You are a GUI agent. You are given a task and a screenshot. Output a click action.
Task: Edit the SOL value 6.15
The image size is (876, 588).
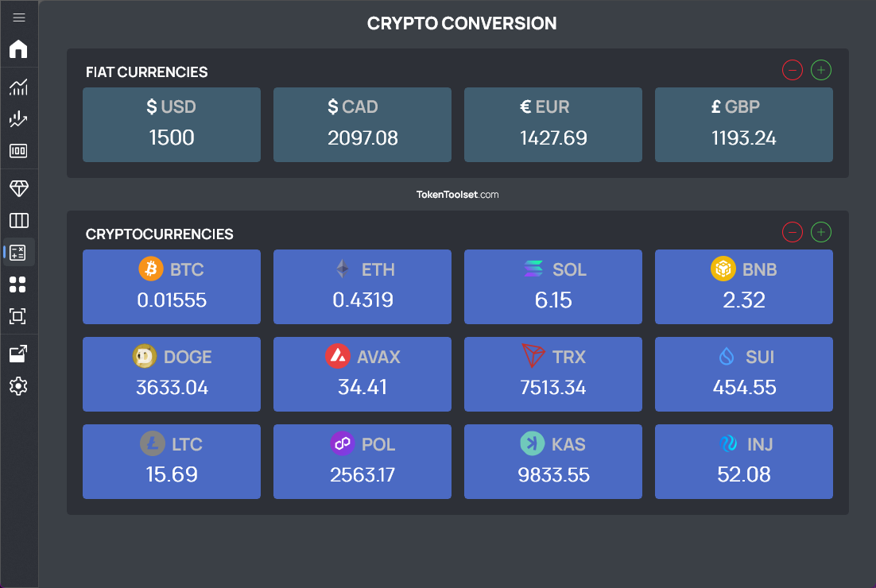point(553,300)
